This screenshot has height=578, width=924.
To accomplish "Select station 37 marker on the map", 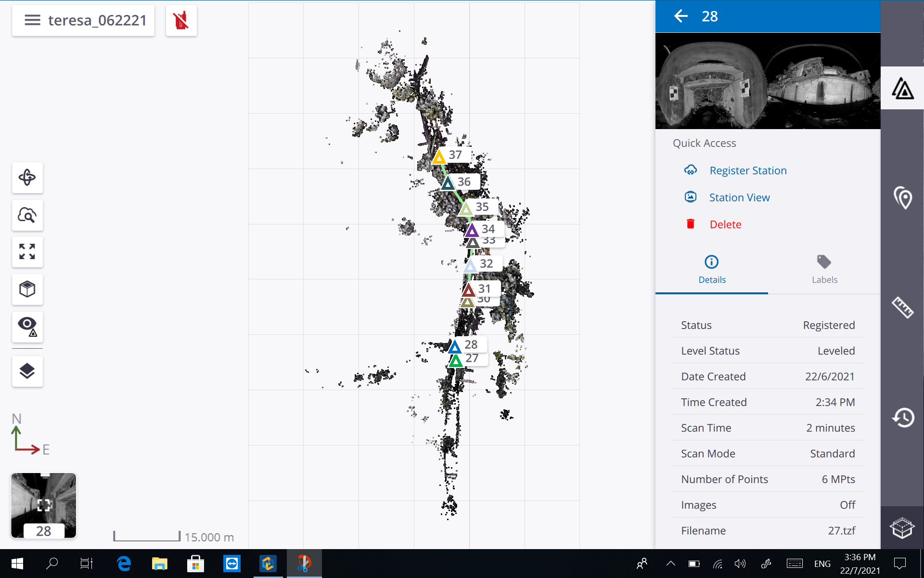I will click(439, 158).
